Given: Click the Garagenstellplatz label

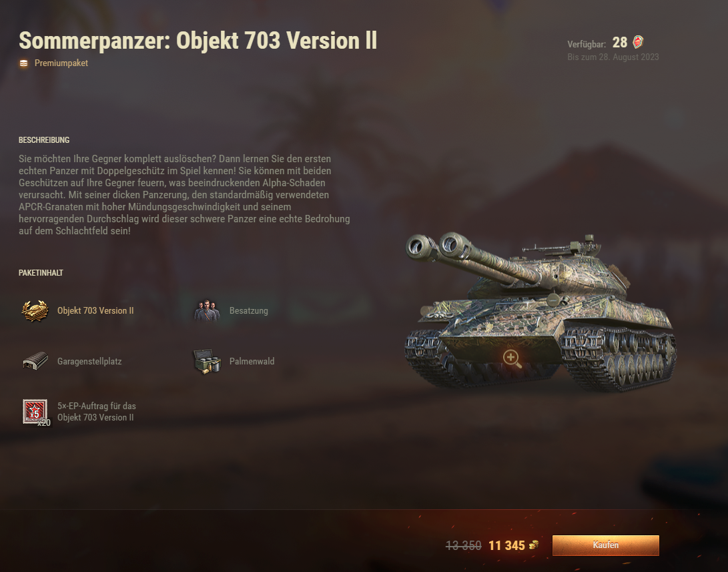Looking at the screenshot, I should coord(89,361).
